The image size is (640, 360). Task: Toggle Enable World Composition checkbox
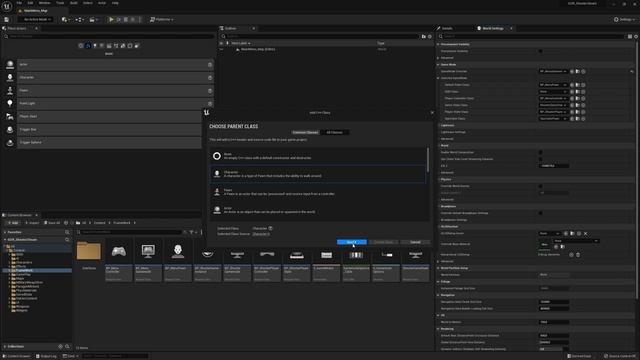[540, 152]
